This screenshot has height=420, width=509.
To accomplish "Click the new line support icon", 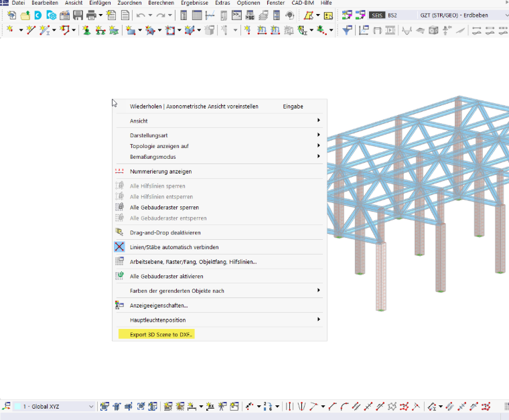I will [x=100, y=30].
